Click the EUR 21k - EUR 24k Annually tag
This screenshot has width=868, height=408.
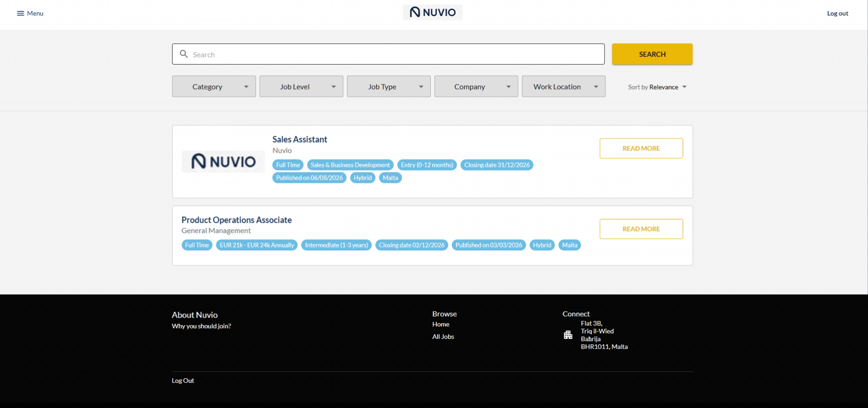coord(257,245)
